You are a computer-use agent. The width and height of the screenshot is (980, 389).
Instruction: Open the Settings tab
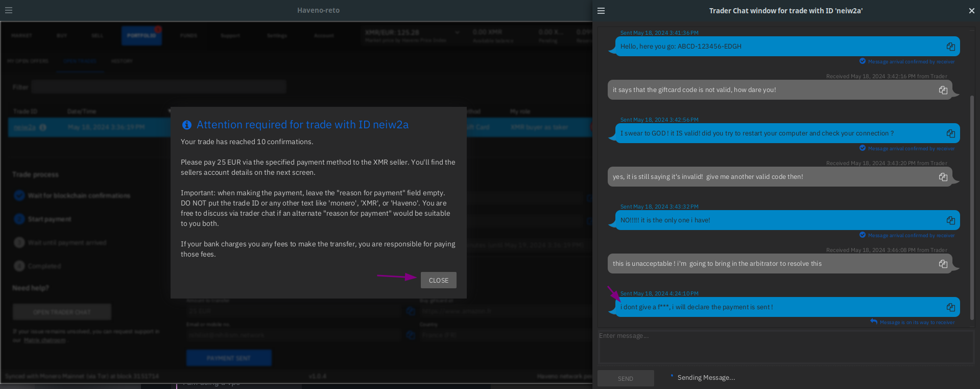[x=277, y=36]
